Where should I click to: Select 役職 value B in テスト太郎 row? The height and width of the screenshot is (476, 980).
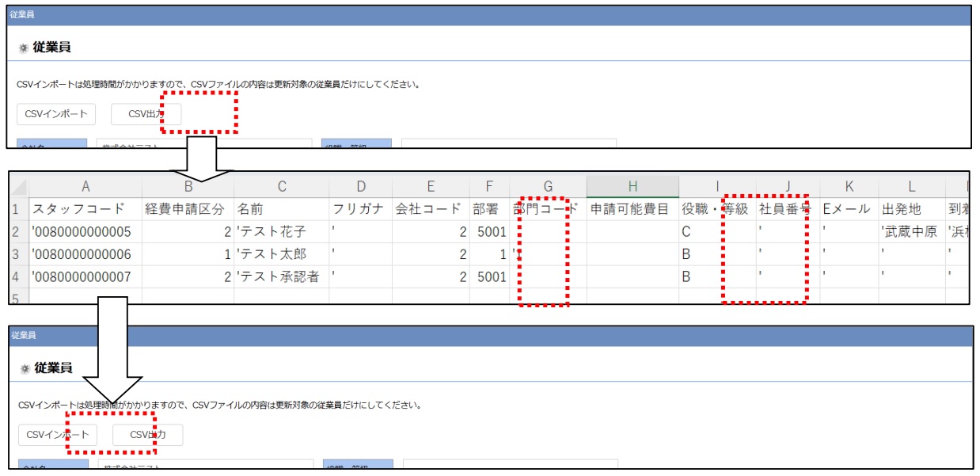716,254
